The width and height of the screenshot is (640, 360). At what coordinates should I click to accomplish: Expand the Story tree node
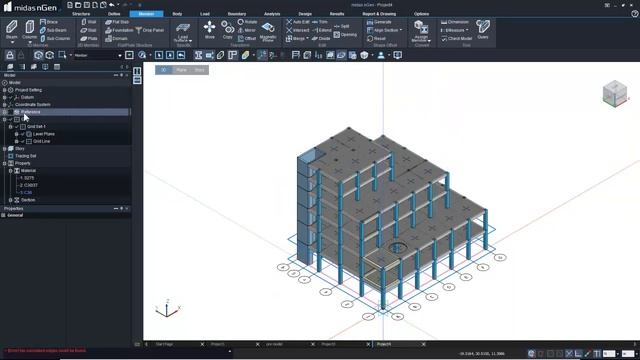pyautogui.click(x=4, y=149)
